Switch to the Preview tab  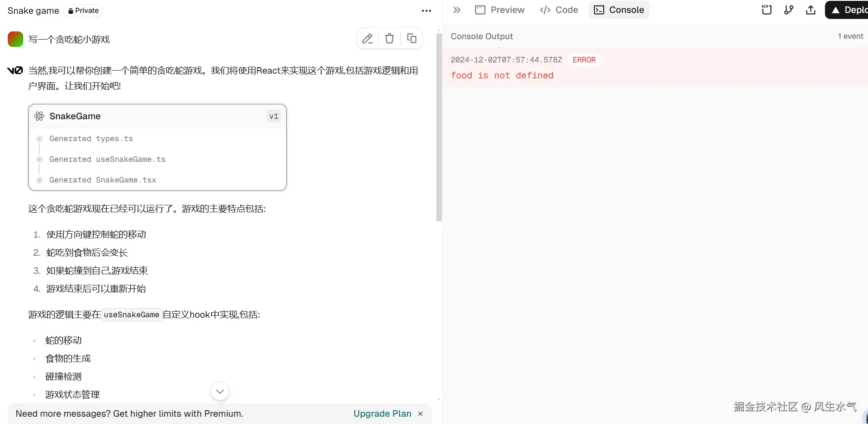[x=500, y=10]
